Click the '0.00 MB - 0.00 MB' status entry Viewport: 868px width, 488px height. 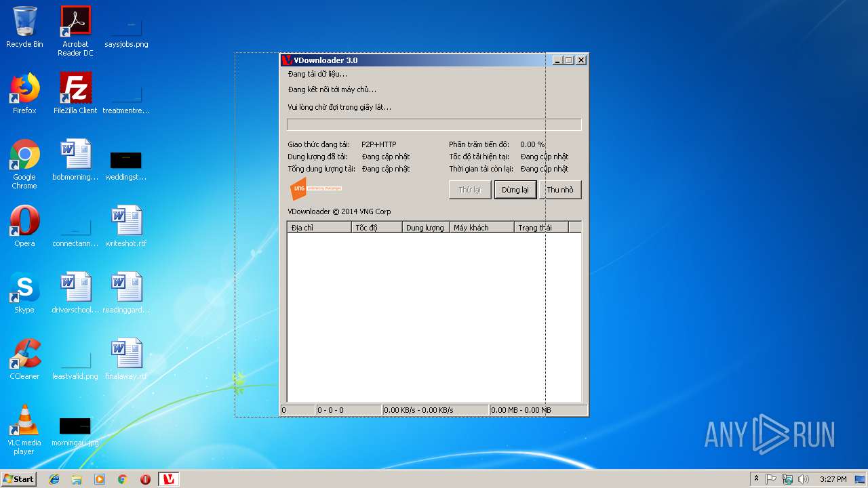coord(538,410)
